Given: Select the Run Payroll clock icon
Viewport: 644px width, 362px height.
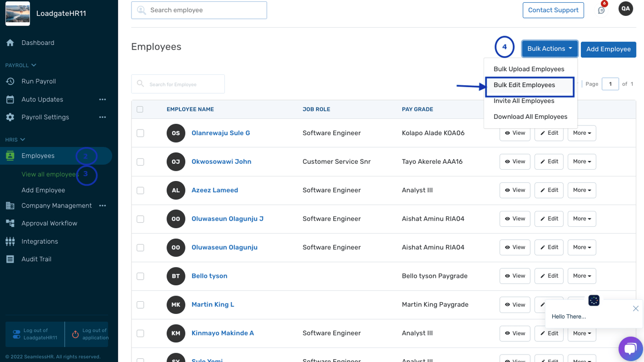Looking at the screenshot, I should pyautogui.click(x=10, y=81).
